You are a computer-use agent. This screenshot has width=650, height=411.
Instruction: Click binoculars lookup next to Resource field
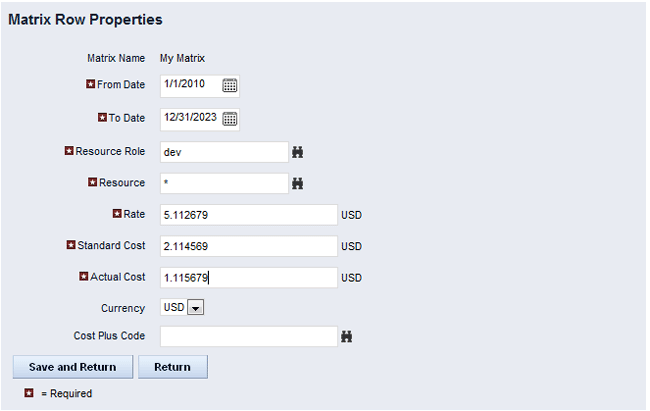pyautogui.click(x=297, y=184)
